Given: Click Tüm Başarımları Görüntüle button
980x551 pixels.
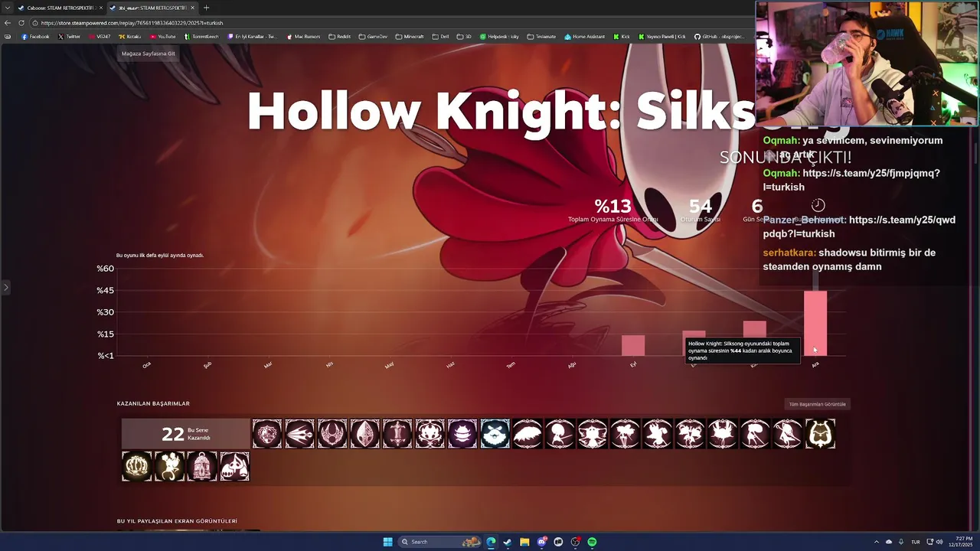Looking at the screenshot, I should click(817, 404).
